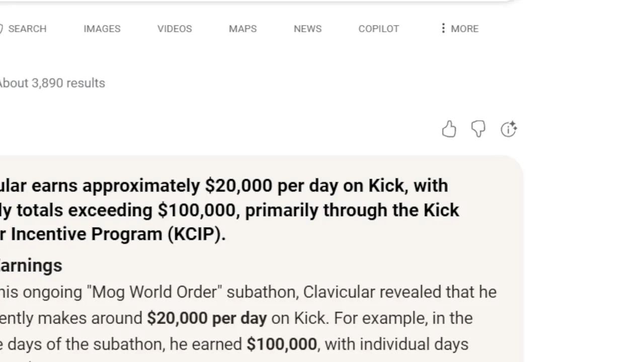Open the COPILOT tab

click(x=378, y=29)
